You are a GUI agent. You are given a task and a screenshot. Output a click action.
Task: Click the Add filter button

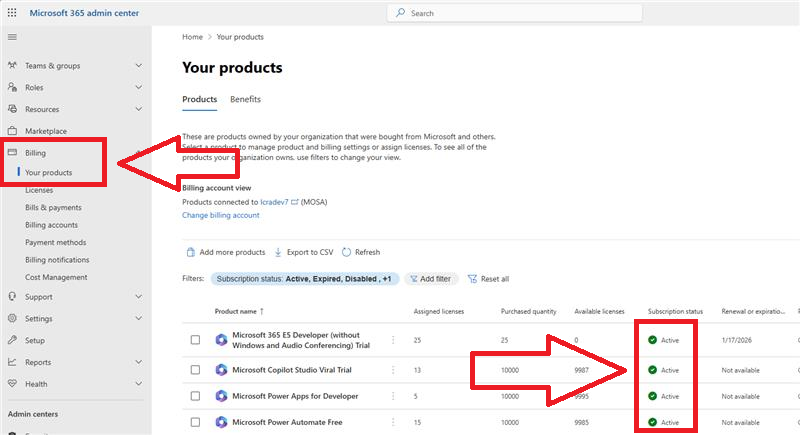tap(431, 279)
